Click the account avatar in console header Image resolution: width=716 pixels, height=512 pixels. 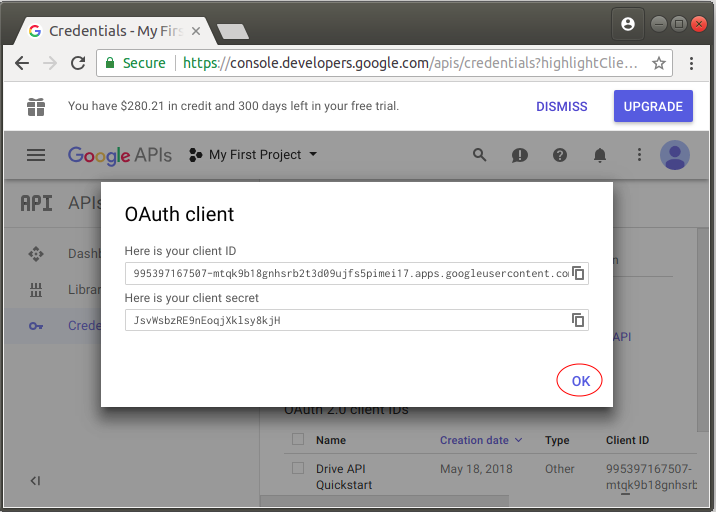(675, 155)
